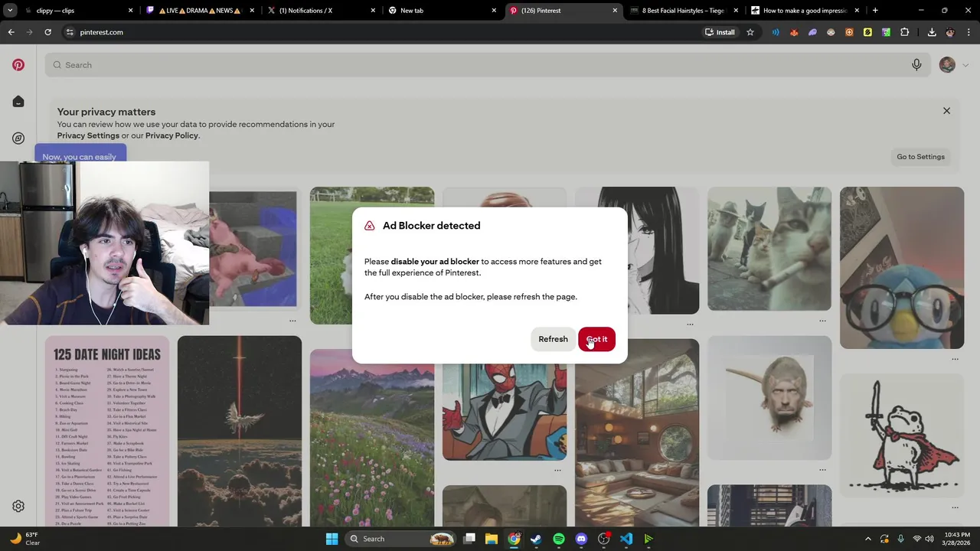Open Windows Start menu
This screenshot has height=551, width=980.
[332, 539]
